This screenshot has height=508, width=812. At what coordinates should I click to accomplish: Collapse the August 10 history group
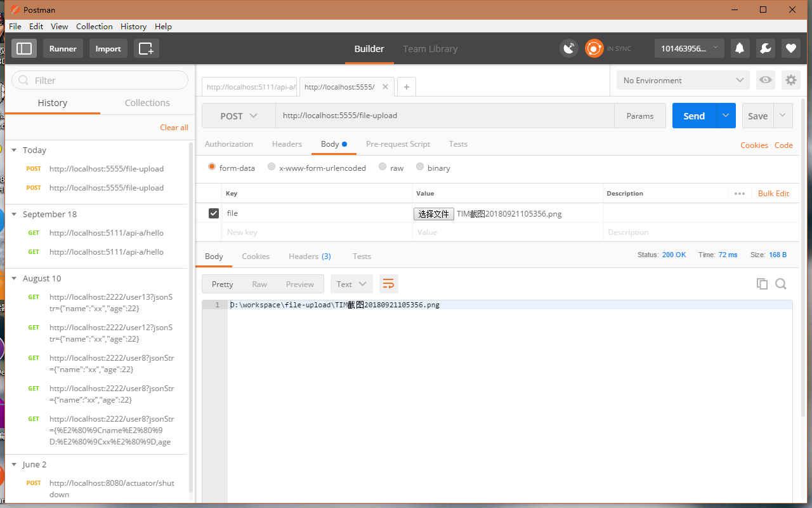(x=14, y=278)
